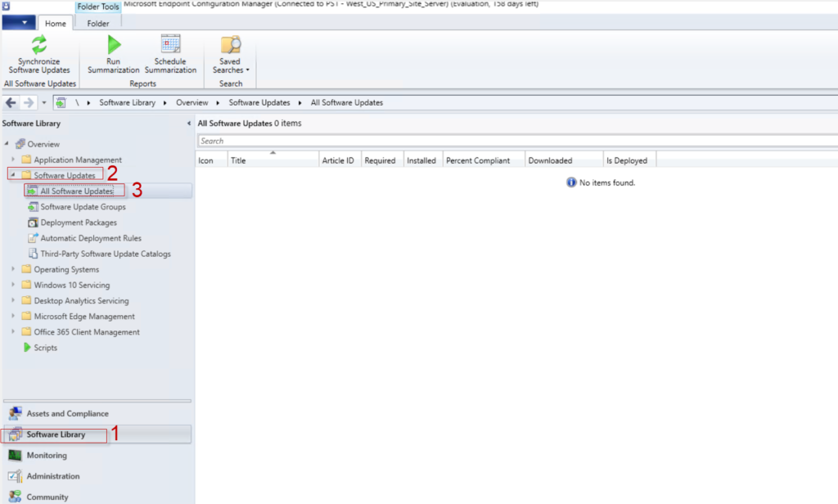Select Software Update Groups tree item
The image size is (838, 504).
83,207
